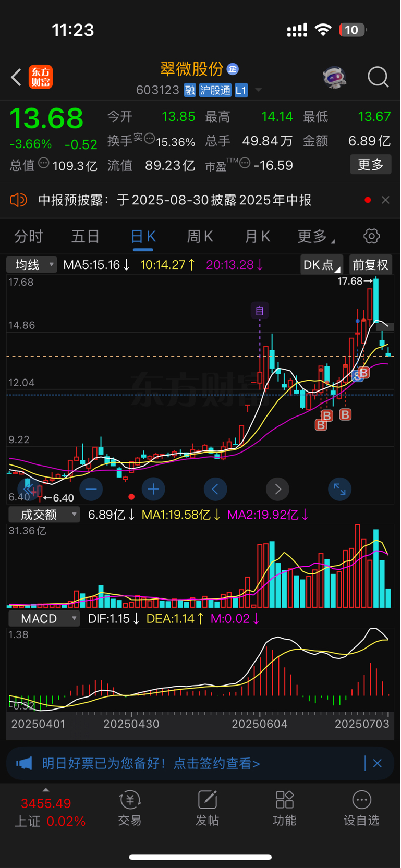
Task: Open the 均线 indicator dropdown
Action: [x=32, y=265]
